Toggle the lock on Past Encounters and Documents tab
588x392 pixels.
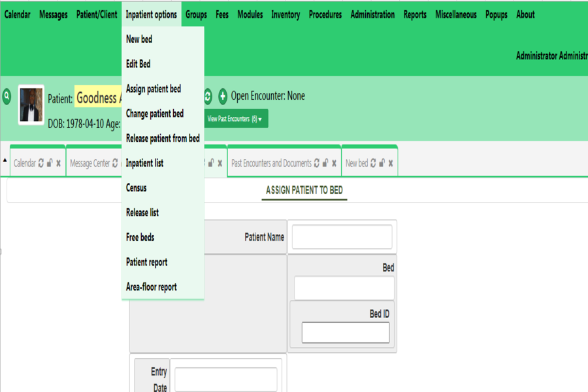point(325,163)
